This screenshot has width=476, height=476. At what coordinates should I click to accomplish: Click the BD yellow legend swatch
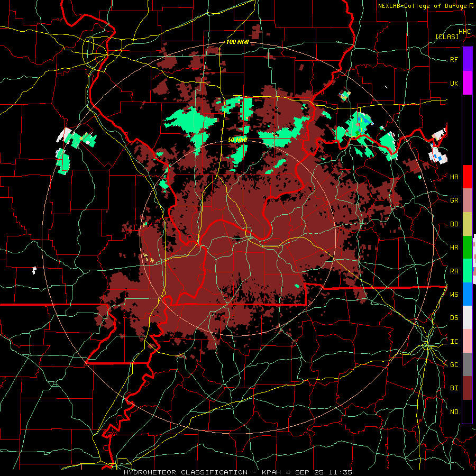click(467, 224)
